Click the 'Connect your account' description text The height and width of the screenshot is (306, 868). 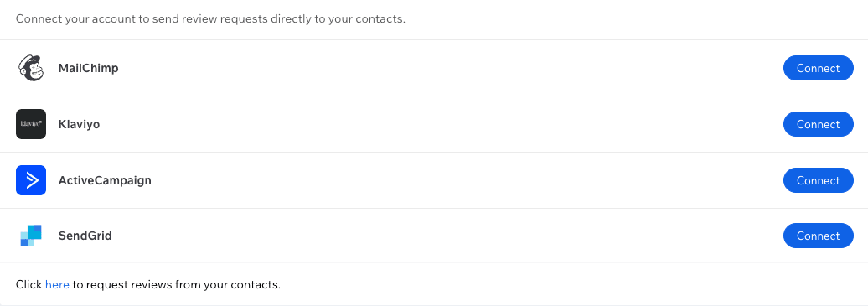tap(210, 18)
